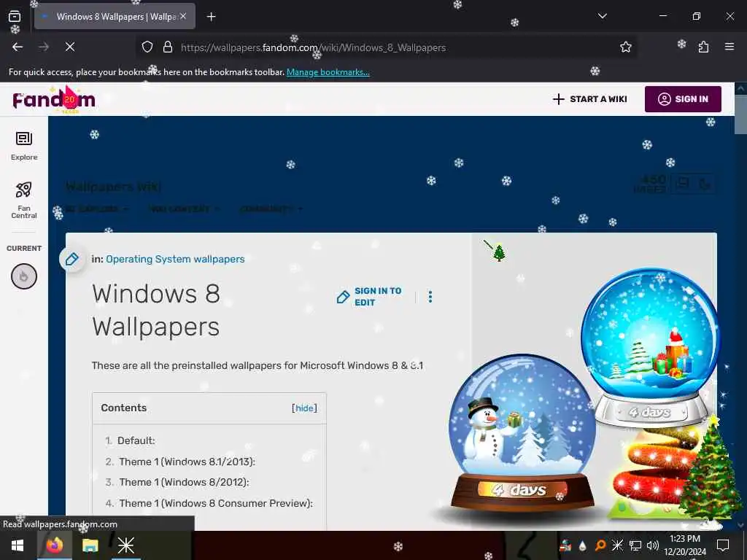The image size is (747, 560).
Task: Click the page vertical scrollbar thumb
Action: tap(741, 114)
